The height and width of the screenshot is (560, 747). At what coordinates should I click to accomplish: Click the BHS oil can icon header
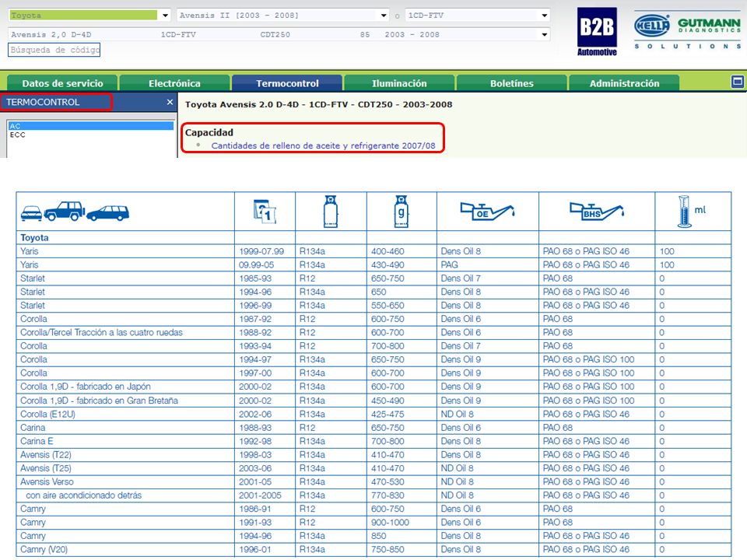(x=597, y=212)
